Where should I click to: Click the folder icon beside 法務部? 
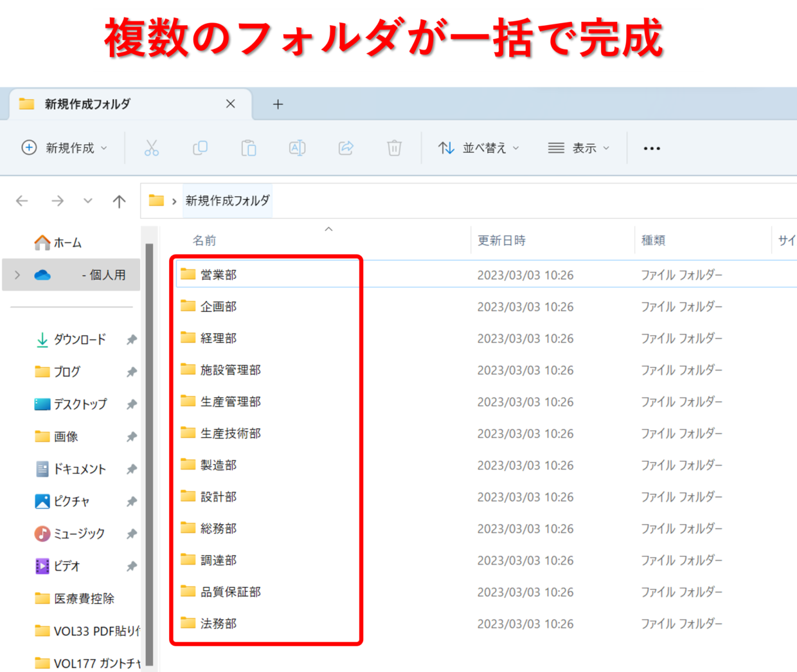(x=188, y=622)
